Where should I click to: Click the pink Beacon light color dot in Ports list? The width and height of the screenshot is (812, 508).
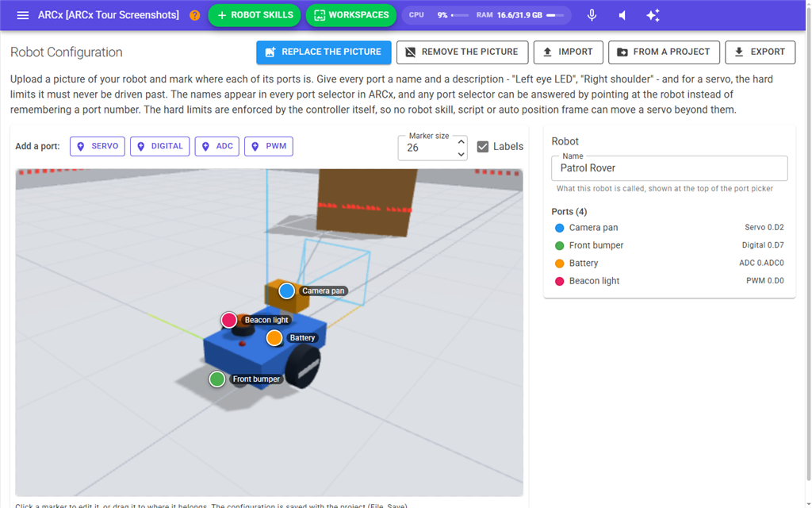[559, 282]
